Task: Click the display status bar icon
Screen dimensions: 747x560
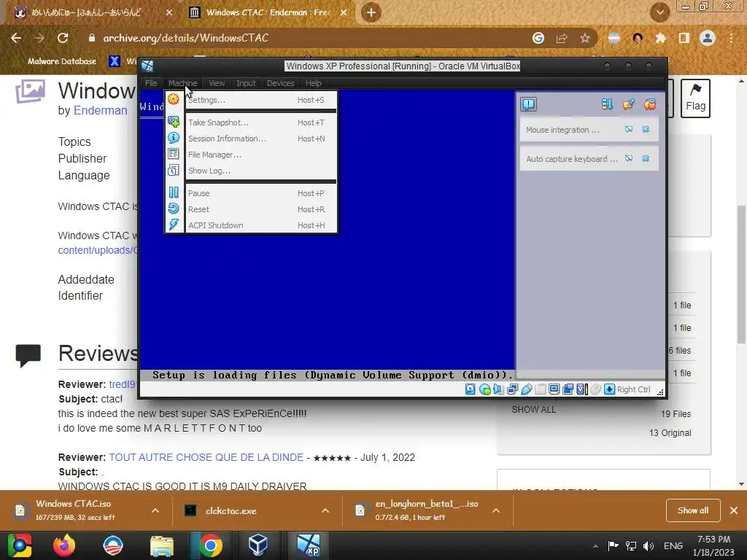Action: click(554, 389)
